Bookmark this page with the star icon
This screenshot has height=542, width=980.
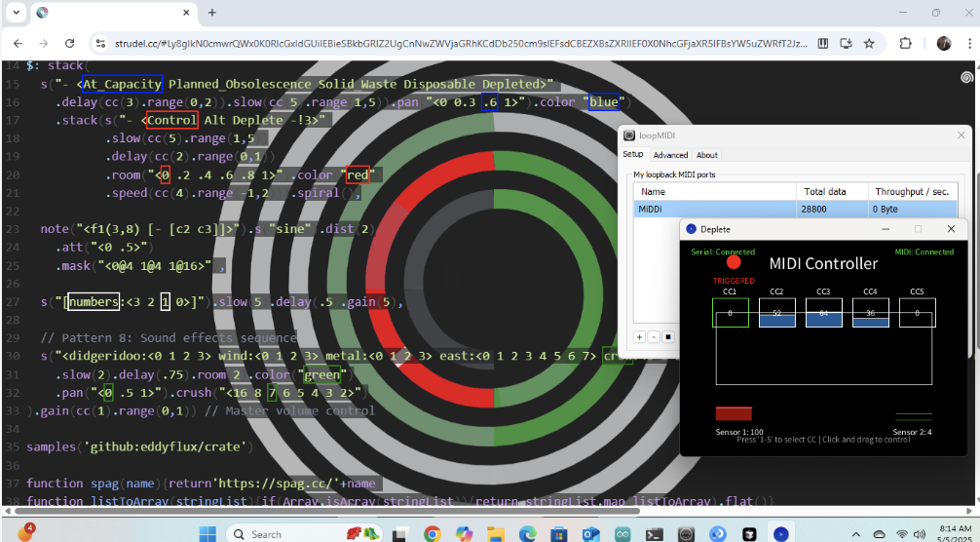pos(868,43)
